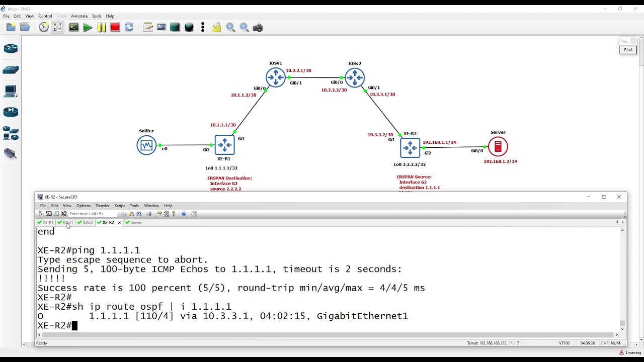This screenshot has width=644, height=362.
Task: Toggle the lock items padlock icon
Action: point(217,27)
